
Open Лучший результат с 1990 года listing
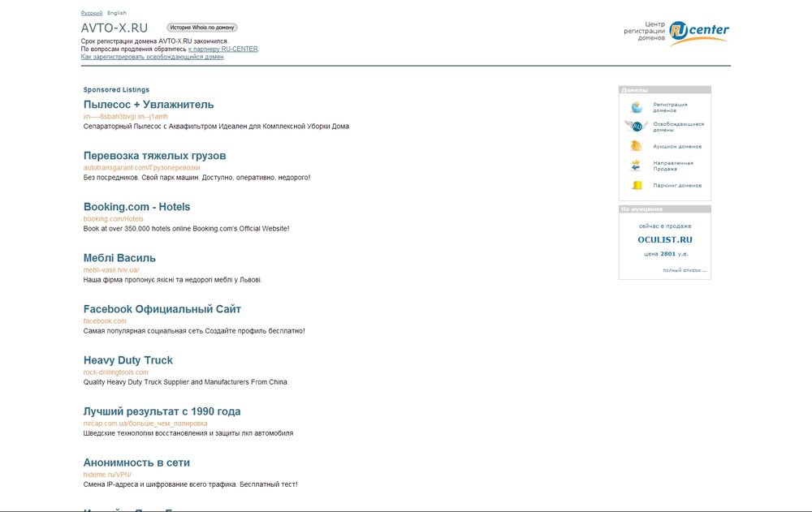pyautogui.click(x=162, y=412)
